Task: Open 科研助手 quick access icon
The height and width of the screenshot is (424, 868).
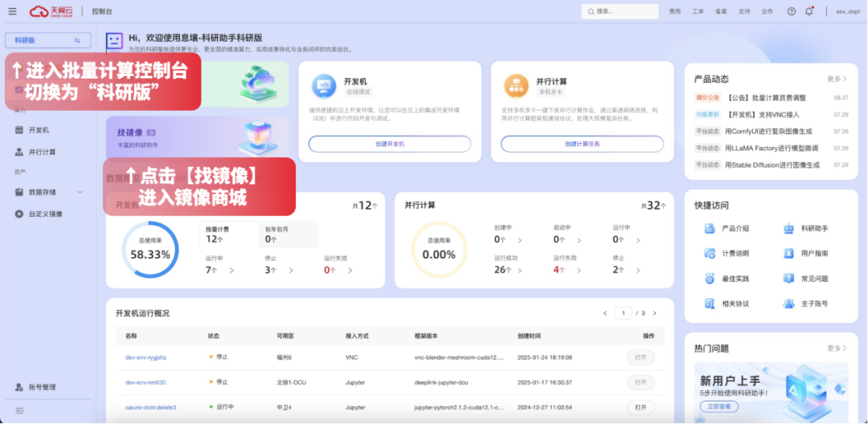Action: coord(789,228)
